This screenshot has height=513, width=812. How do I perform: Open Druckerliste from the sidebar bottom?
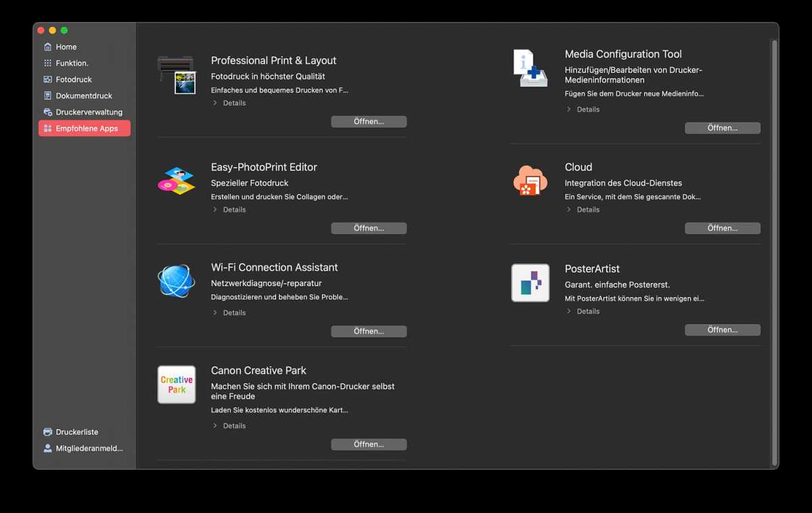[x=76, y=432]
